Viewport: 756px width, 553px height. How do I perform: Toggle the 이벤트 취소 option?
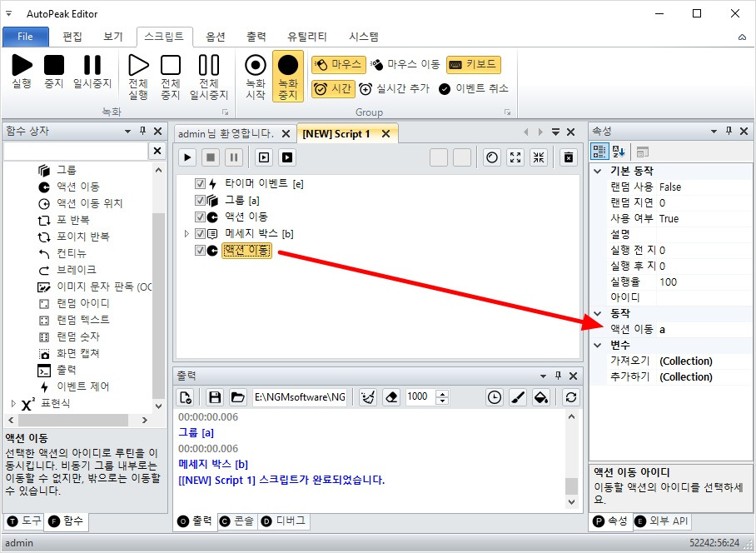(474, 89)
